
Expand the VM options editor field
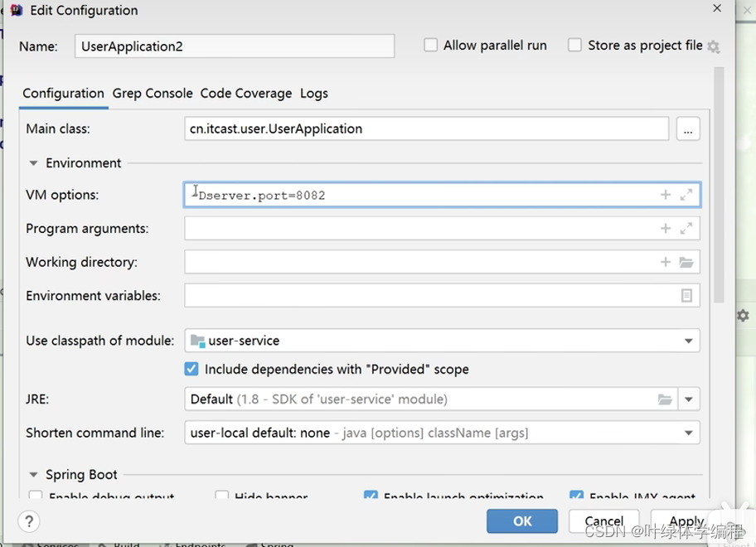[x=686, y=194]
